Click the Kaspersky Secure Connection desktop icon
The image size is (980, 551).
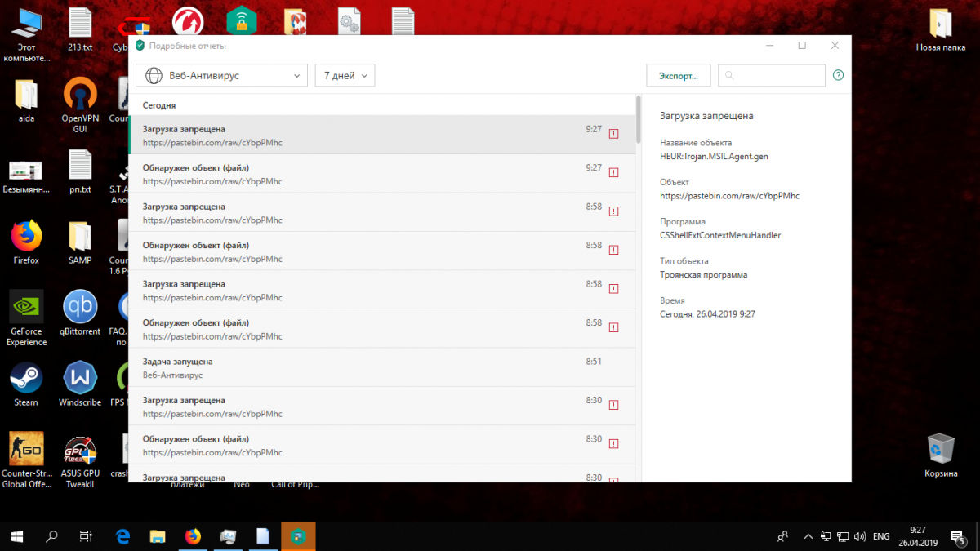242,20
